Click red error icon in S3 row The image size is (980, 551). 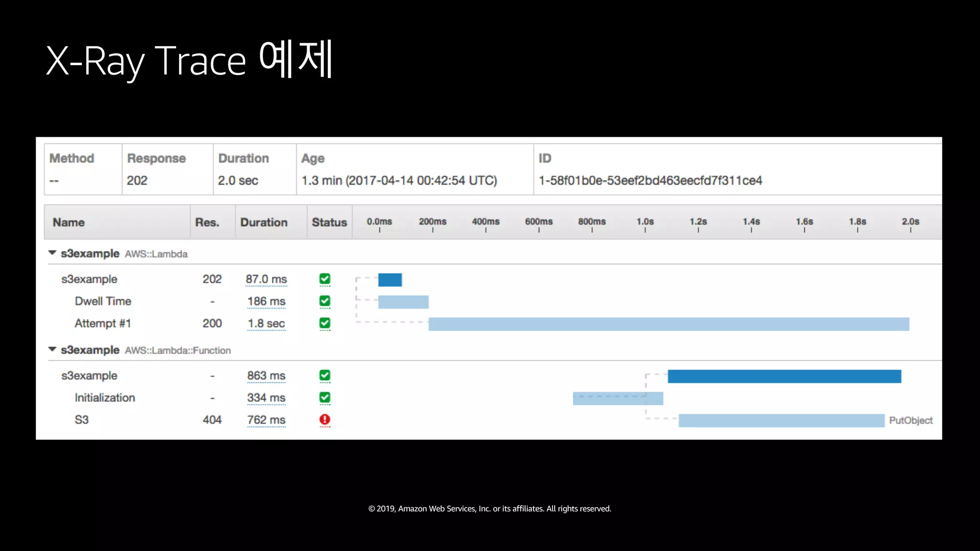click(325, 419)
